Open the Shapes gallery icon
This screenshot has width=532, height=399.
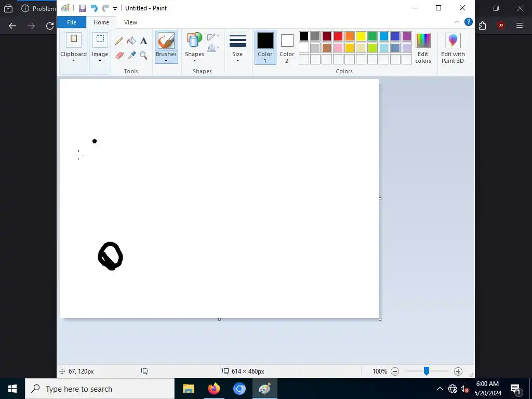194,41
